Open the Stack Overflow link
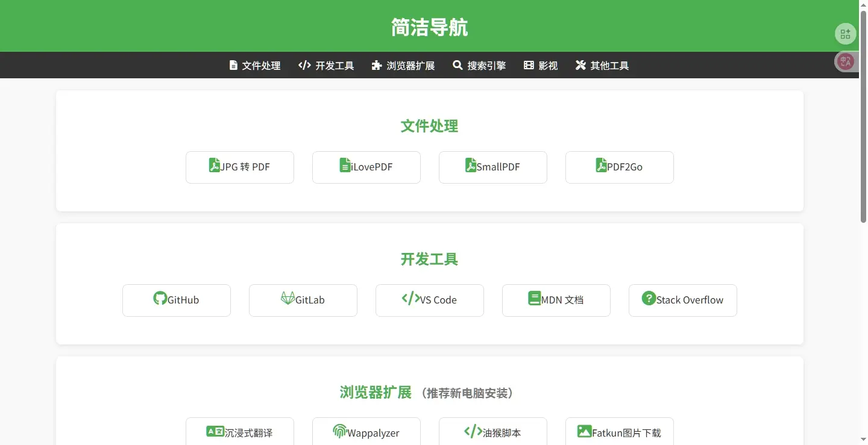The image size is (868, 445). pyautogui.click(x=683, y=300)
